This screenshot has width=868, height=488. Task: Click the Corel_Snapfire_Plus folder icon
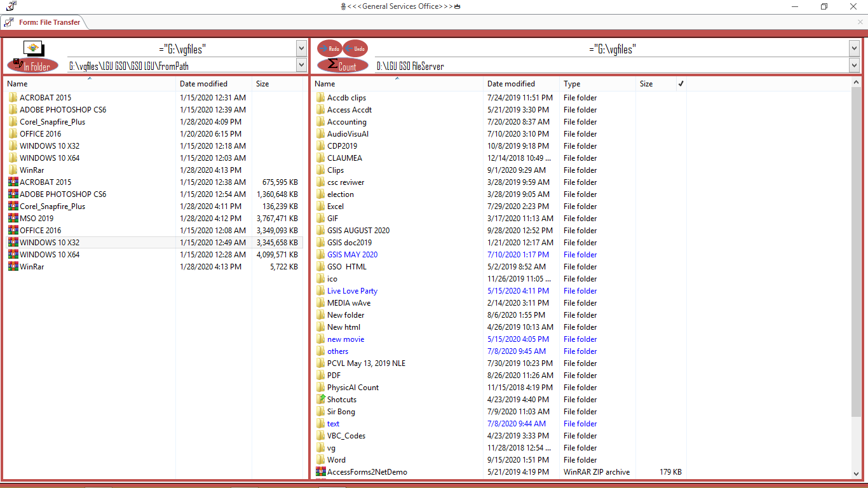[x=13, y=122]
